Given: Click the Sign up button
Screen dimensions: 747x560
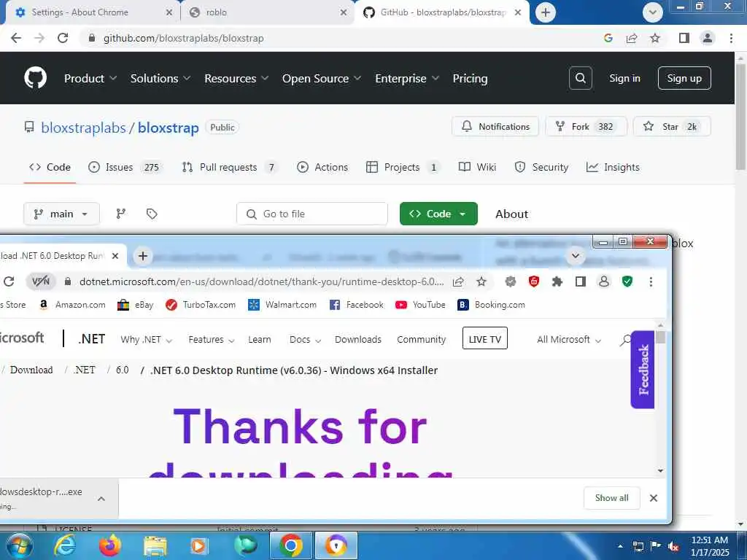Looking at the screenshot, I should (x=684, y=78).
